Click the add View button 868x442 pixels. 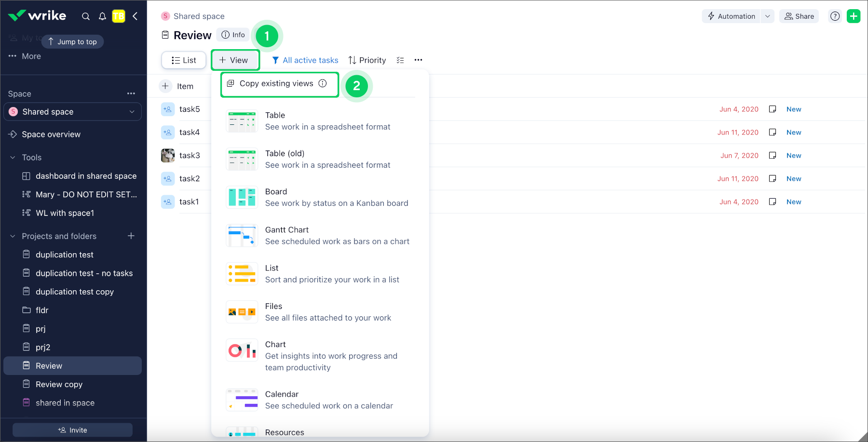point(235,60)
